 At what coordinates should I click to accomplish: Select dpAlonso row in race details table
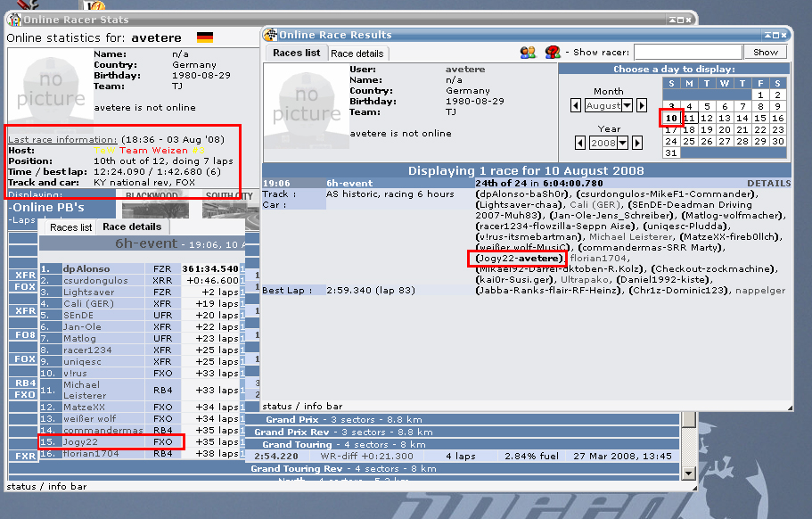pyautogui.click(x=142, y=268)
